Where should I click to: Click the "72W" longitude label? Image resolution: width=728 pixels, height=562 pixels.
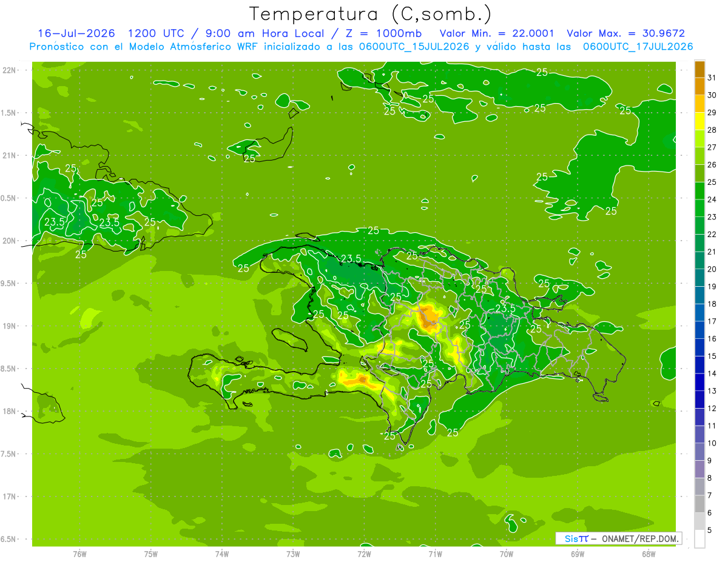pos(364,554)
